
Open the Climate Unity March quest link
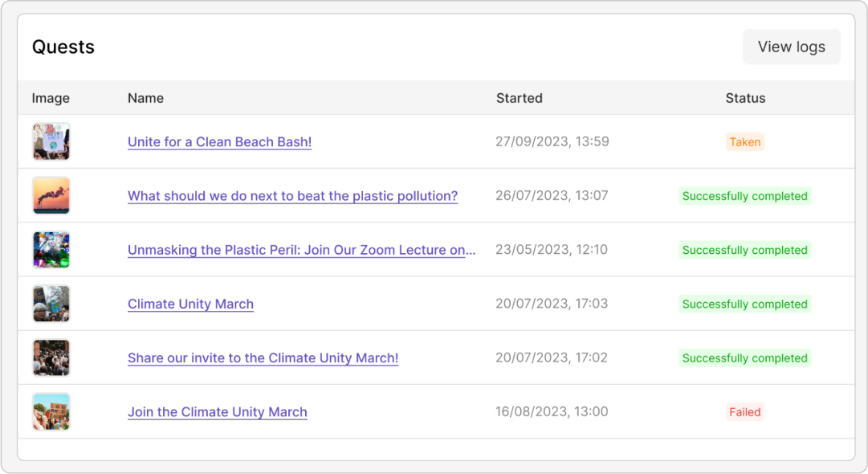click(x=190, y=304)
